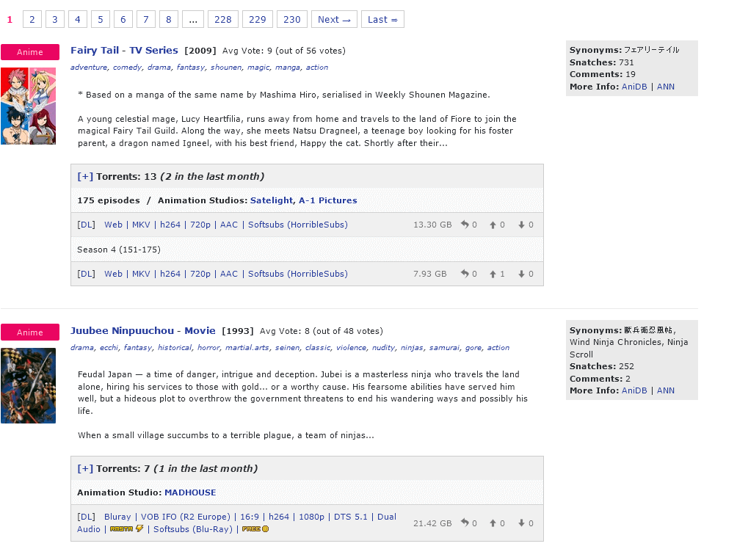Open ANN link for Fairy Tail
737x560 pixels.
pyautogui.click(x=666, y=87)
